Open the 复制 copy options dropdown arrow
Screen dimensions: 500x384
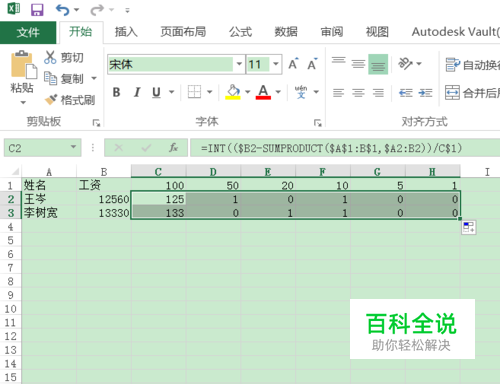point(94,79)
